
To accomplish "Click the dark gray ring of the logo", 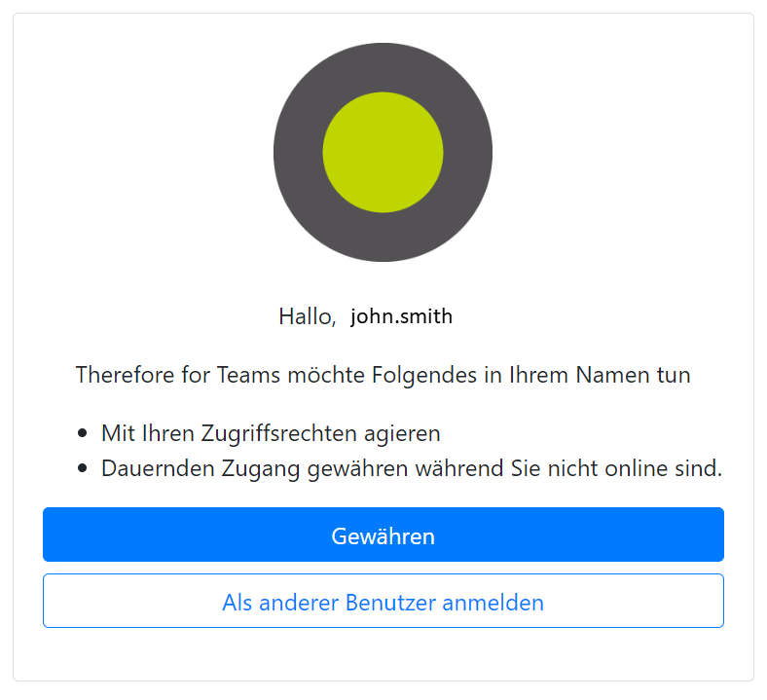I will tap(299, 152).
